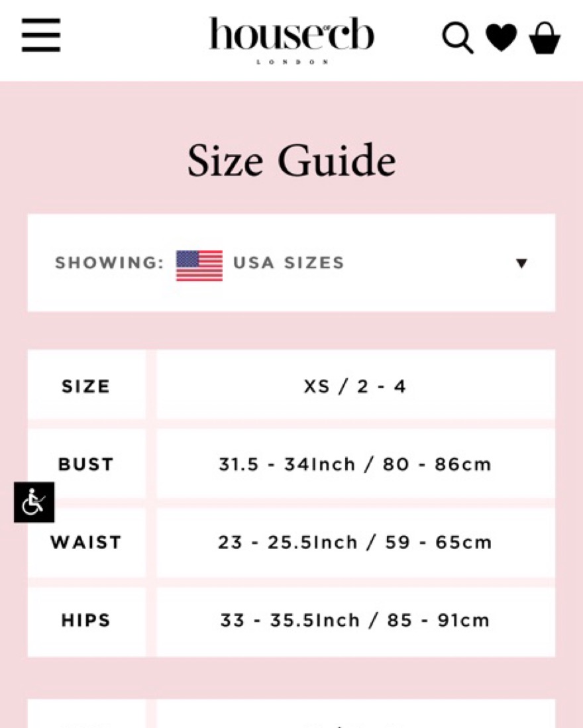View wishlist via the heart icon
Image resolution: width=583 pixels, height=728 pixels.
pos(502,38)
